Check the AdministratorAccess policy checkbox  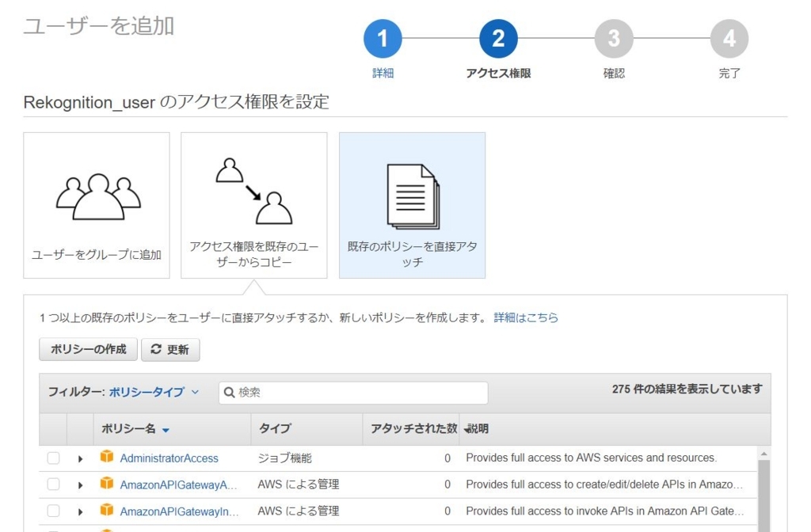(x=53, y=458)
